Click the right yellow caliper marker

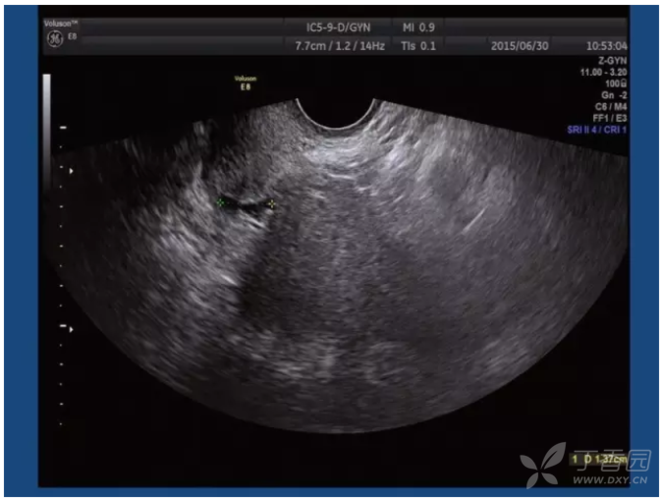tap(271, 204)
